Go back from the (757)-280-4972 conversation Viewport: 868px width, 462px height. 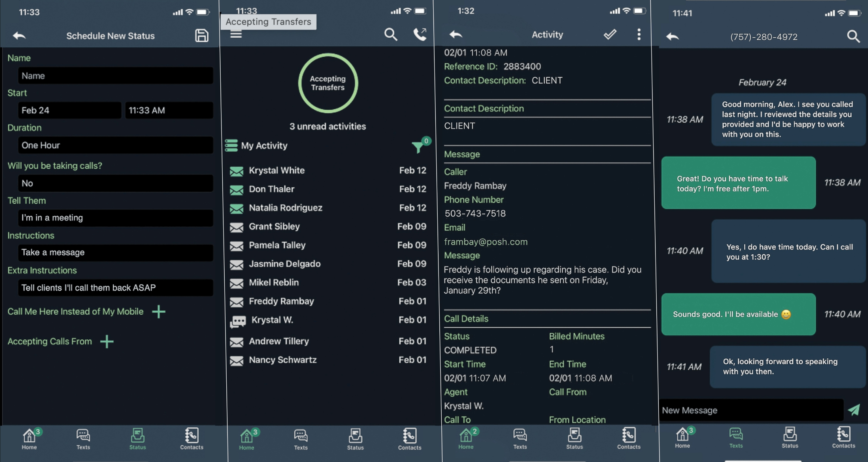coord(672,36)
